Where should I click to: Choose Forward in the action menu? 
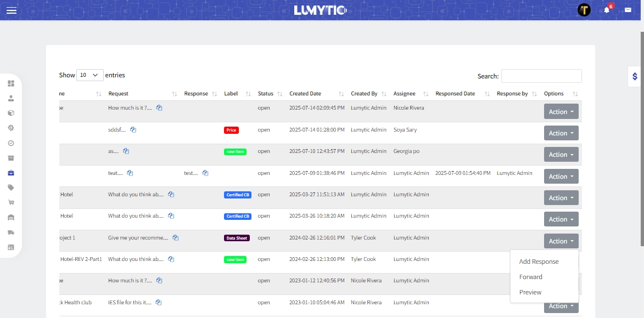(530, 277)
